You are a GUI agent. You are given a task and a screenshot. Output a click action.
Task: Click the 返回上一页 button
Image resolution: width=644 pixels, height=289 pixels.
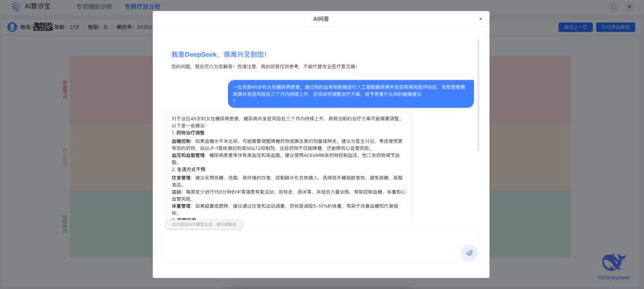tap(575, 28)
